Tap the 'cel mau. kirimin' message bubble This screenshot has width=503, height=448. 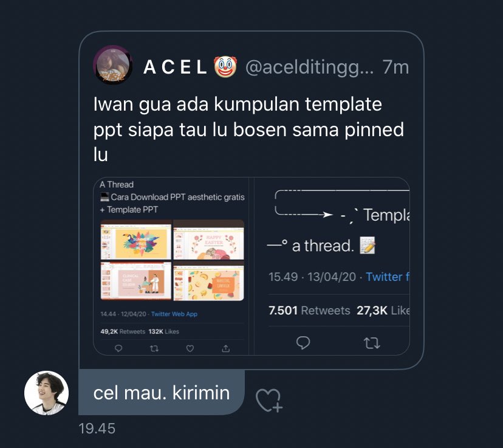[162, 392]
